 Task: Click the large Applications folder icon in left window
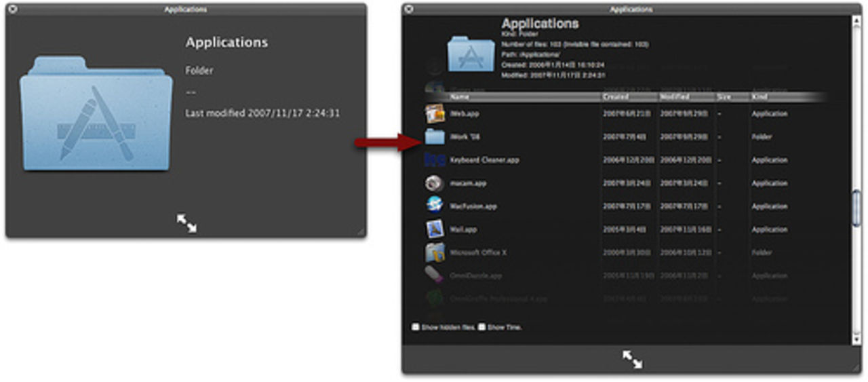pos(96,114)
